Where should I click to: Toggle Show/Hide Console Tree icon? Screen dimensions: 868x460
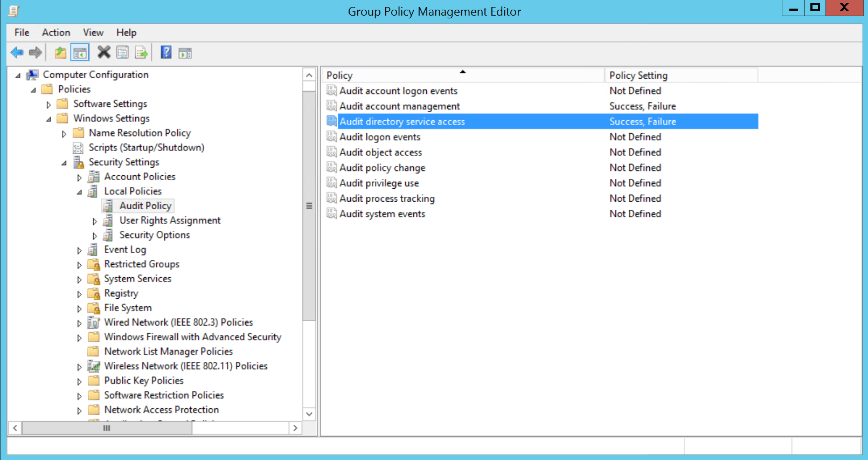pos(80,52)
